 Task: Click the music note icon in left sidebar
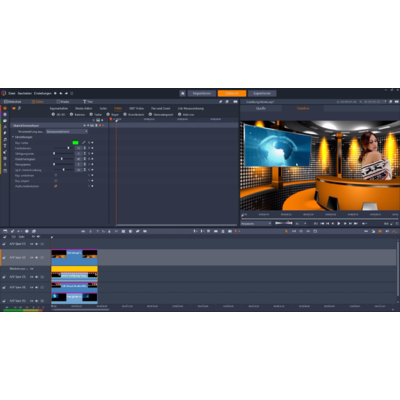(x=5, y=140)
